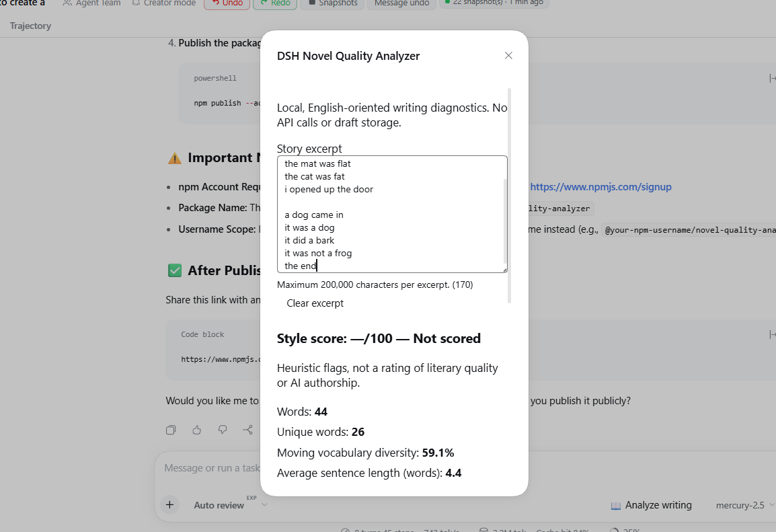Click the 22 snapshot(s) status indicator
Image resolution: width=776 pixels, height=532 pixels.
click(x=494, y=3)
